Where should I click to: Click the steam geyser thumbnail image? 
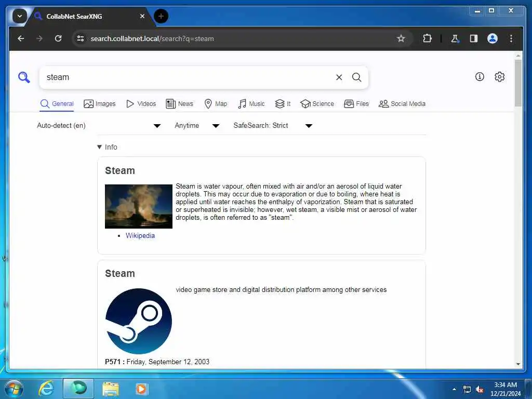(x=138, y=206)
